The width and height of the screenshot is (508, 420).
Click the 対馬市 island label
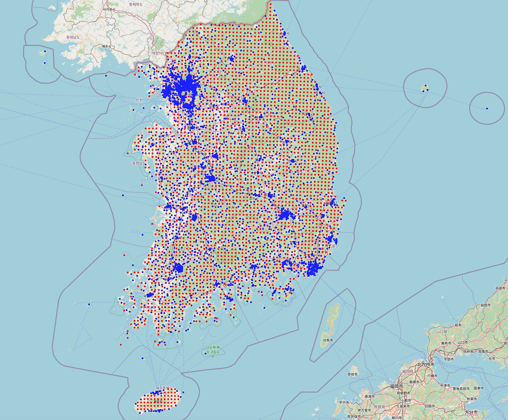pos(328,340)
